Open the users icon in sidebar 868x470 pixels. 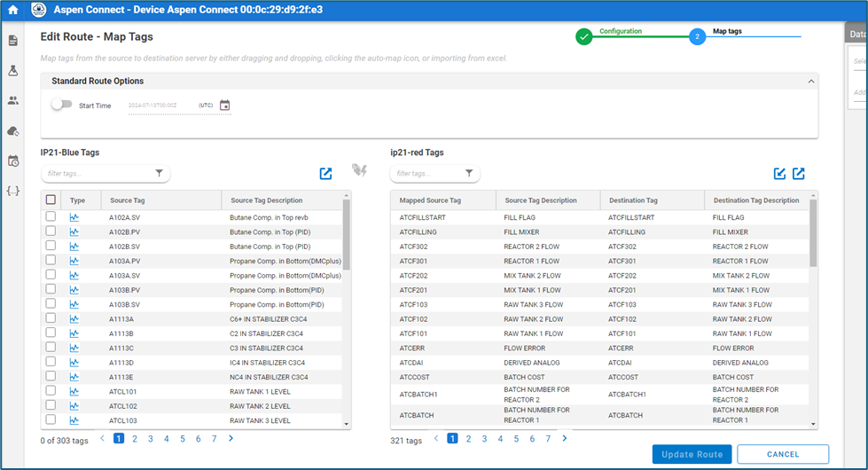point(12,100)
